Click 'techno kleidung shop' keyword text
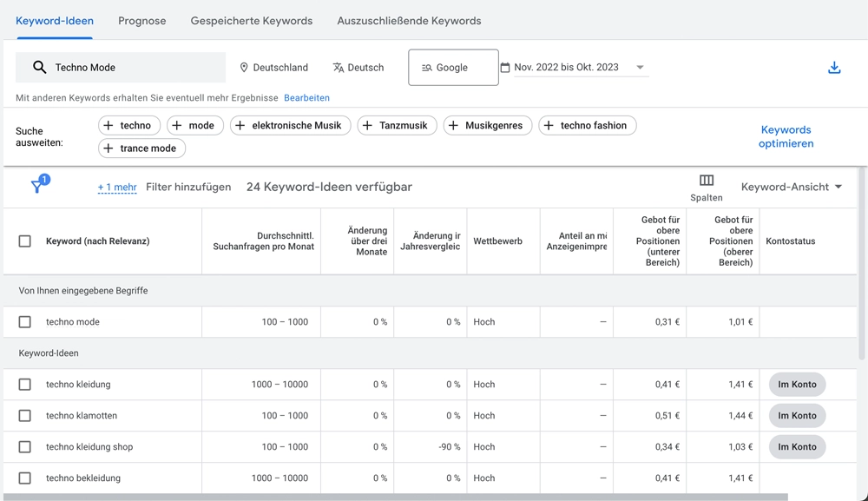 point(89,447)
